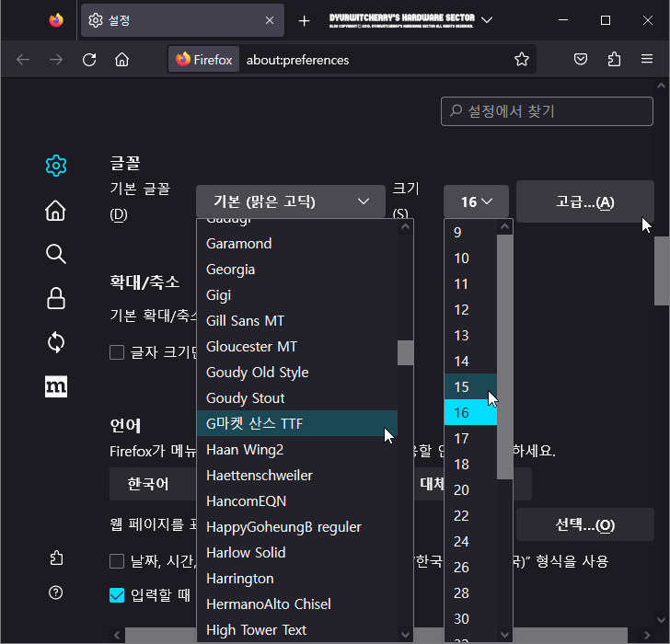This screenshot has height=644, width=670.
Task: Click the forward navigation arrow
Action: click(x=56, y=60)
